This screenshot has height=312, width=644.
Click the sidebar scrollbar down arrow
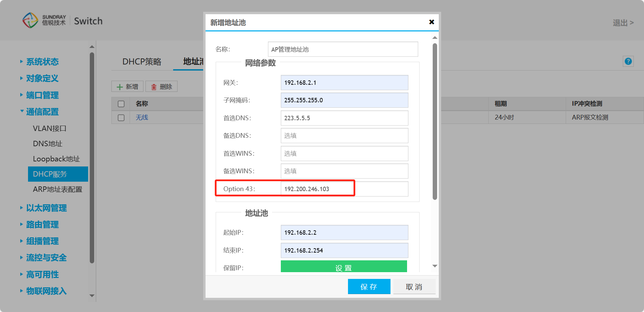click(92, 295)
